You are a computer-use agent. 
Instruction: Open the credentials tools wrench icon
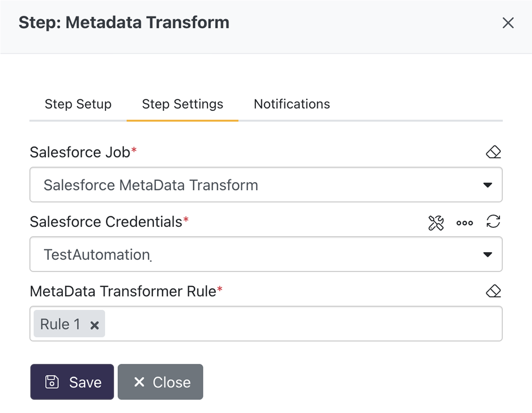click(x=436, y=222)
